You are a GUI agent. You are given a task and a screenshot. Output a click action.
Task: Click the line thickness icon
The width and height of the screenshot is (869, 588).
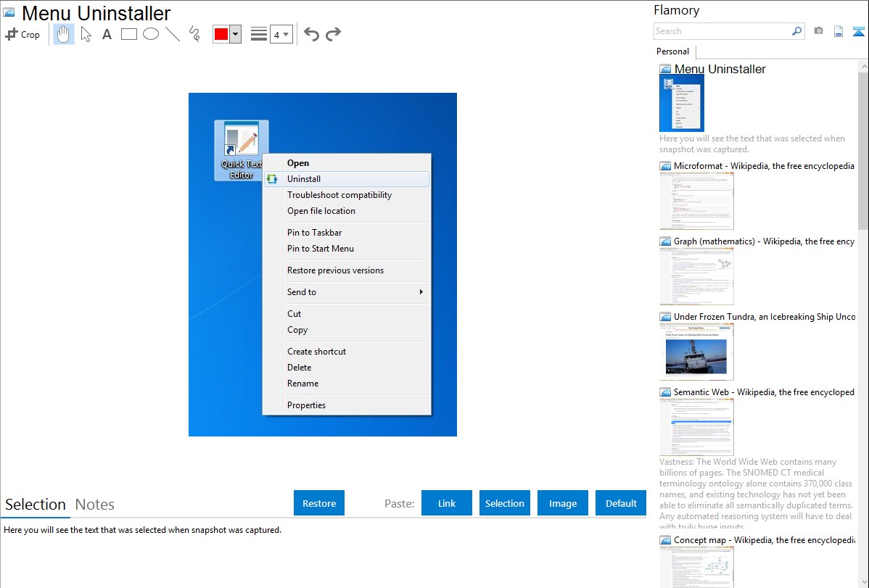pos(259,34)
